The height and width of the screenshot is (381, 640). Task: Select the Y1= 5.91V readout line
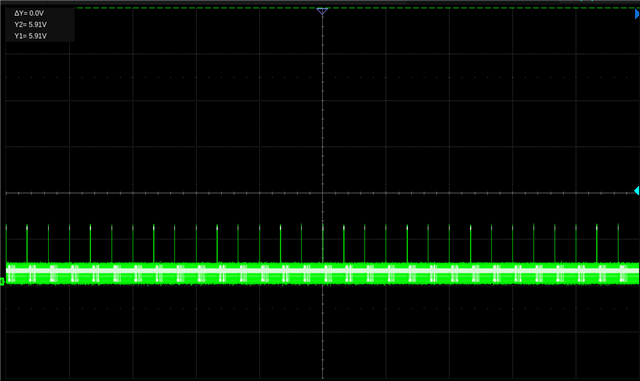31,36
